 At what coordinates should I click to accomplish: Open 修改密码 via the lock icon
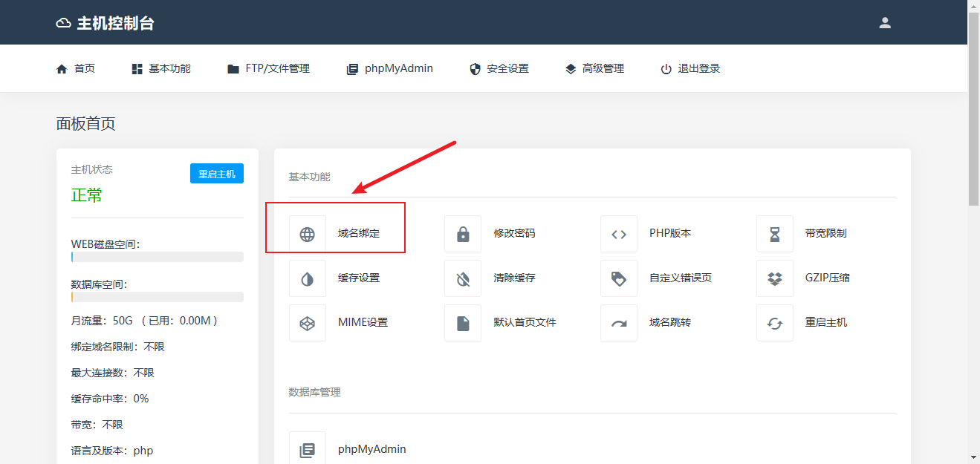pyautogui.click(x=463, y=235)
